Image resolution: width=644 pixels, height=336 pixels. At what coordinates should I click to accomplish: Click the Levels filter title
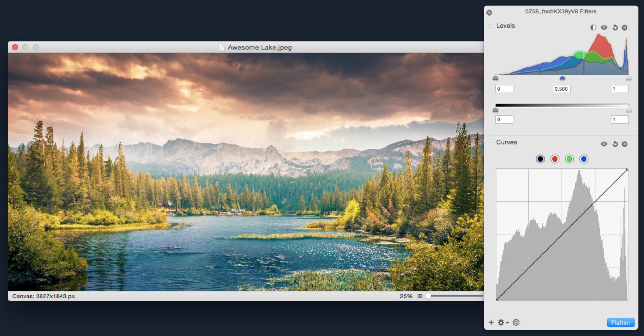coord(505,26)
